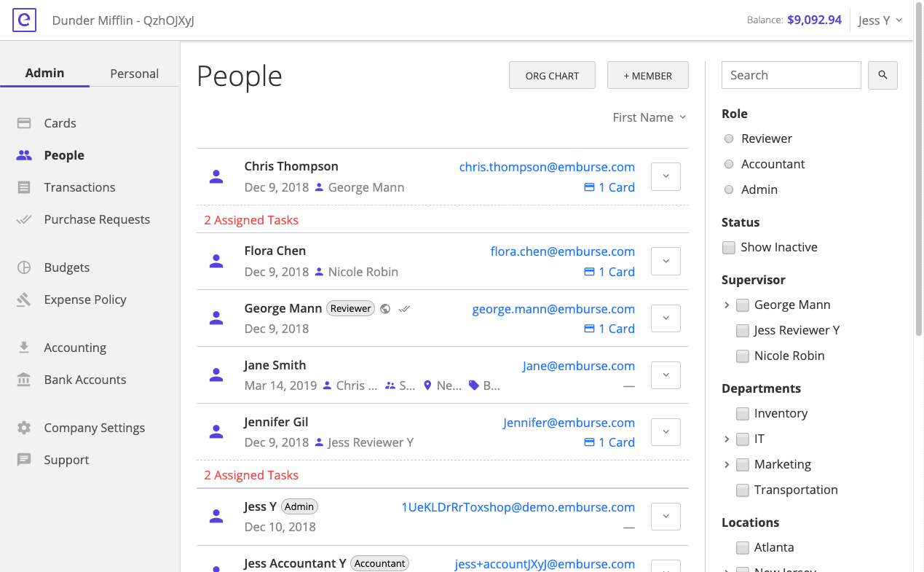Open Cards from the sidebar icon
The width and height of the screenshot is (924, 572).
click(24, 123)
